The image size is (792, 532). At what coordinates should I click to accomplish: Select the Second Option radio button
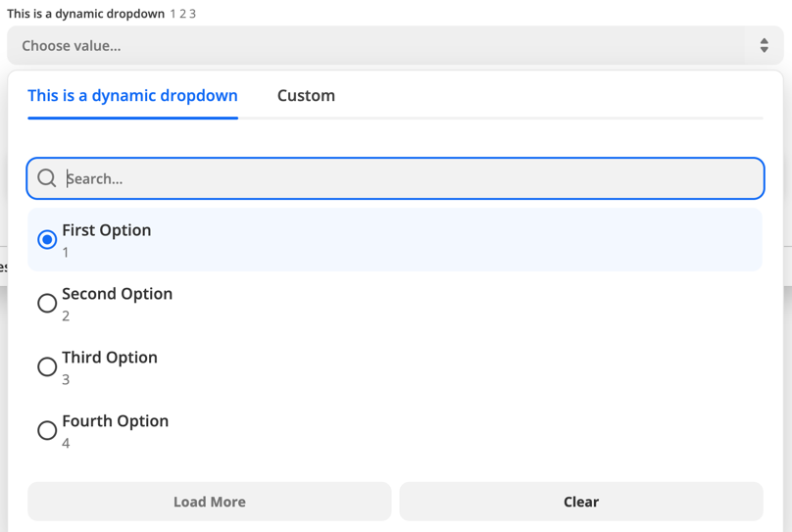pos(47,303)
